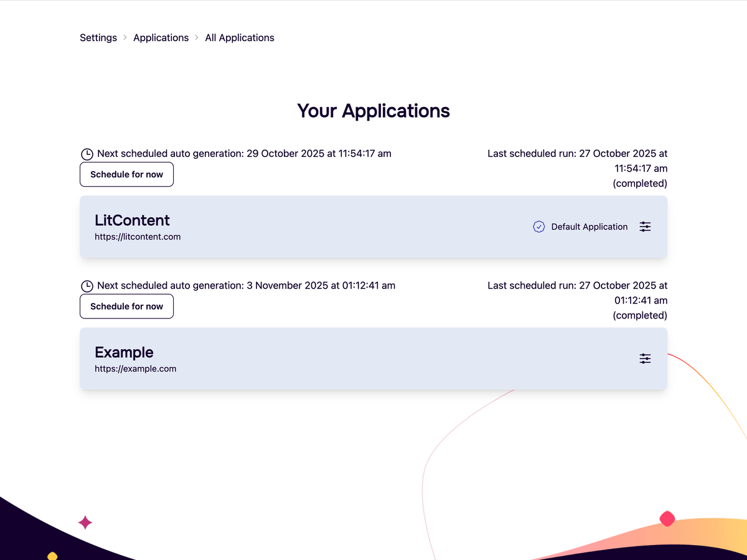
Task: Click the verified checkmark next to Default Application
Action: click(538, 226)
